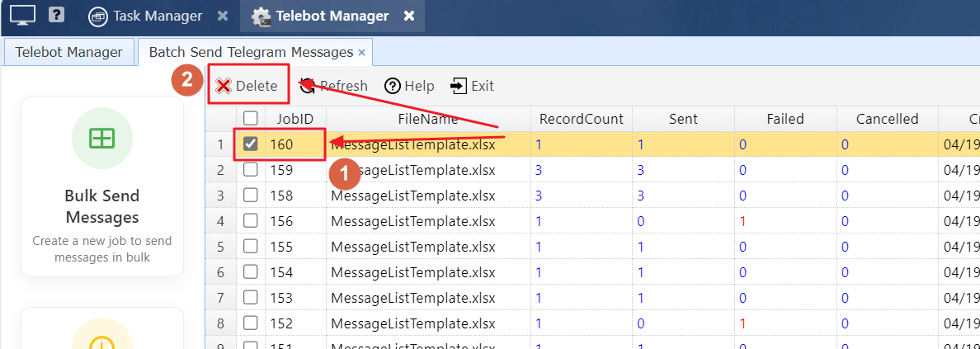
Task: Click the RecordCount column header
Action: click(x=581, y=119)
